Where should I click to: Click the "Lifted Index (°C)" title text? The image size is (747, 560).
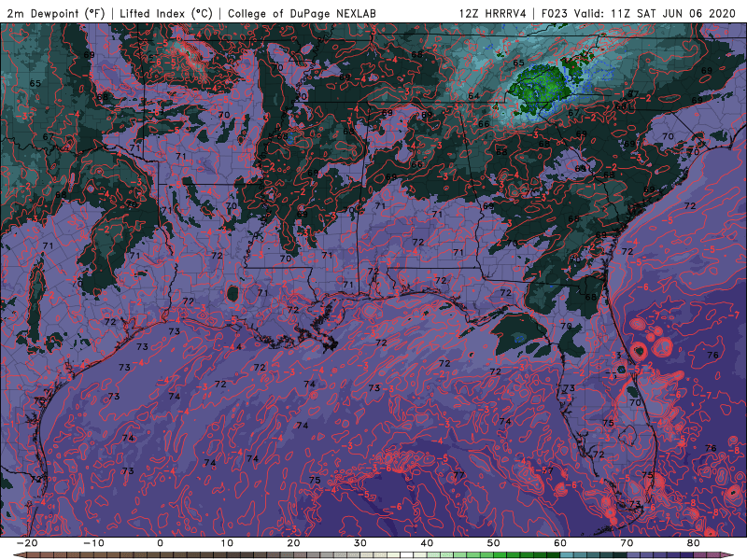click(166, 13)
